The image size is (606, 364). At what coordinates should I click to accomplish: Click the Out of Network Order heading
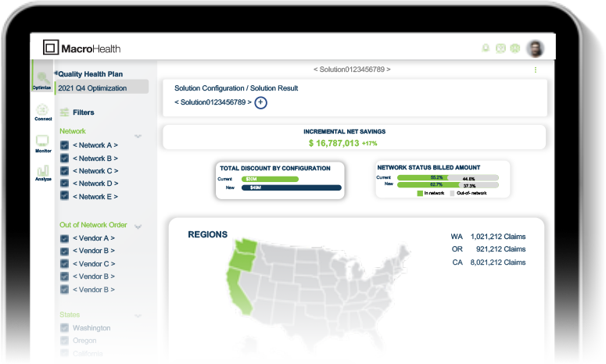pos(93,225)
